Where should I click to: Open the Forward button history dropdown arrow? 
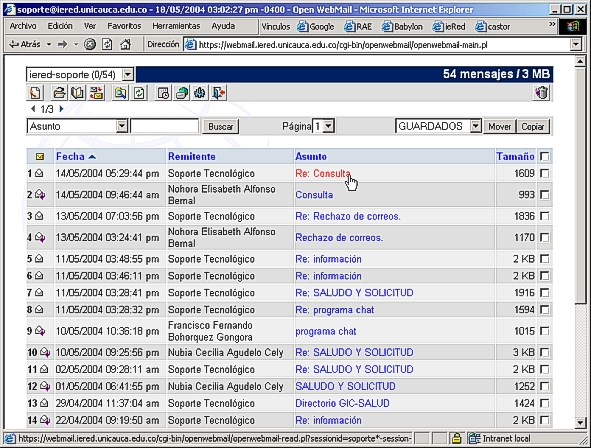pos(76,44)
